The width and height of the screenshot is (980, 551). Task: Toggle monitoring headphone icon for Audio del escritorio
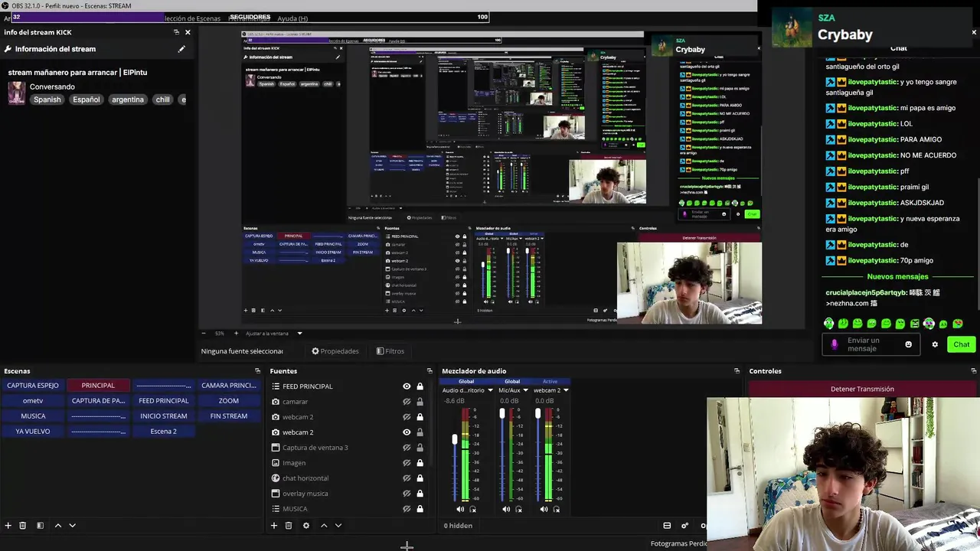[473, 510]
